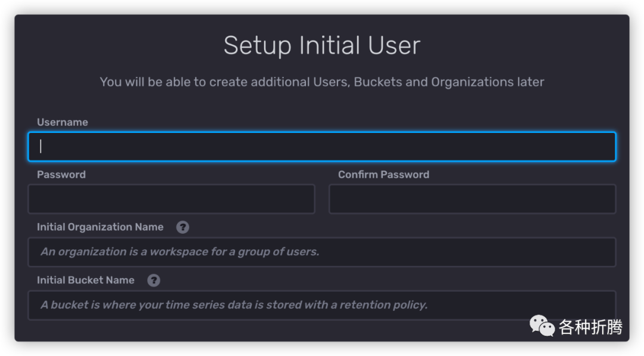Focus the Username input field
644x356 pixels.
pos(321,147)
